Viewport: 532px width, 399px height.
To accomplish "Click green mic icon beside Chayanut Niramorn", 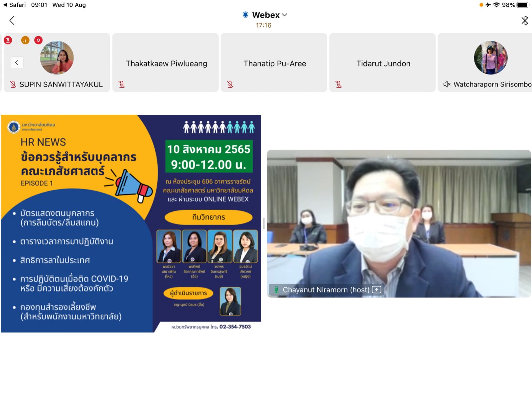I will 276,290.
